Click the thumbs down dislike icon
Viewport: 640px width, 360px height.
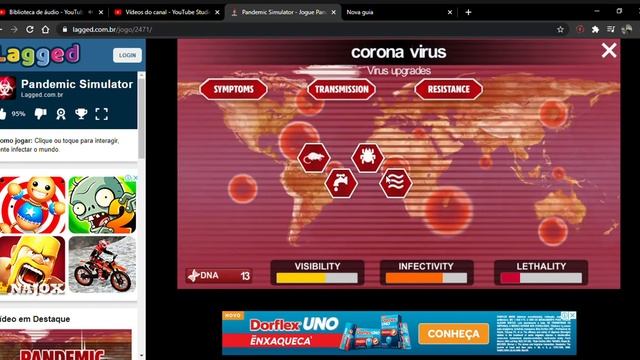coord(40,113)
